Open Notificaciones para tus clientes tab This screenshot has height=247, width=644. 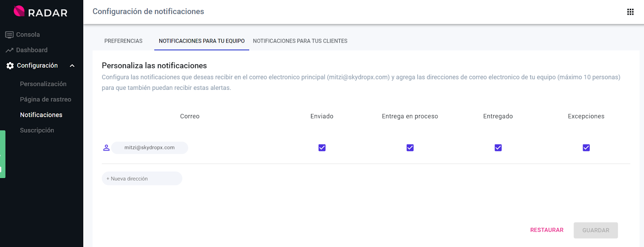[300, 41]
